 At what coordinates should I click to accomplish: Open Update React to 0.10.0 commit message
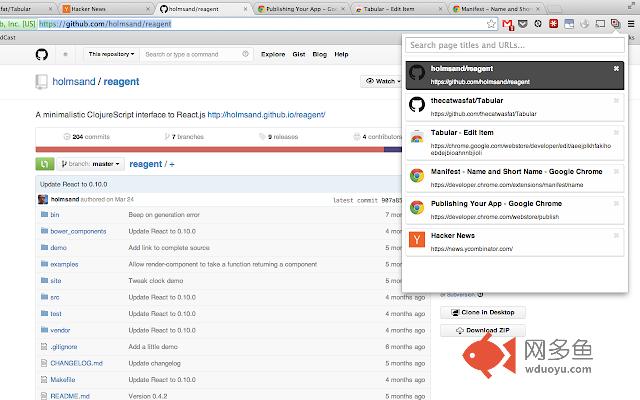tap(73, 184)
